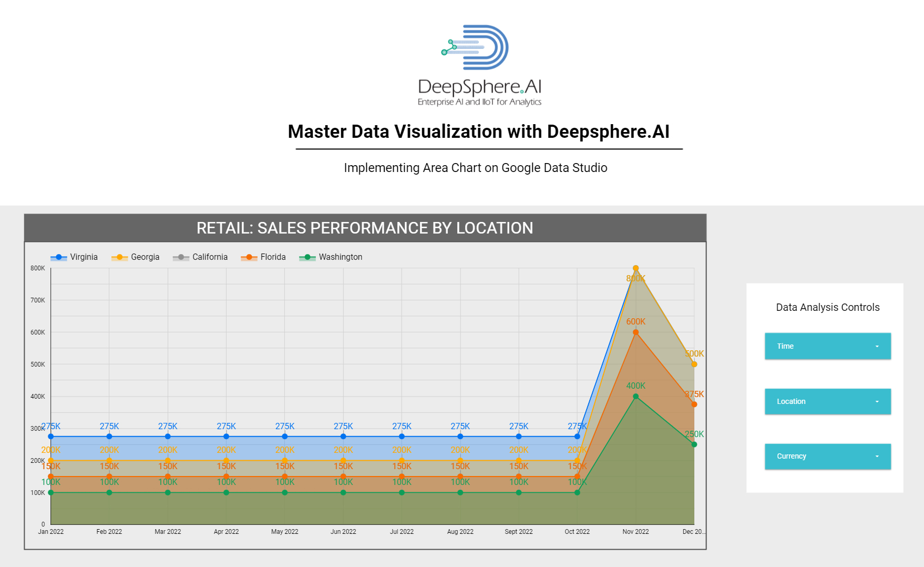Open the Time dropdown control
The height and width of the screenshot is (567, 924).
(827, 346)
